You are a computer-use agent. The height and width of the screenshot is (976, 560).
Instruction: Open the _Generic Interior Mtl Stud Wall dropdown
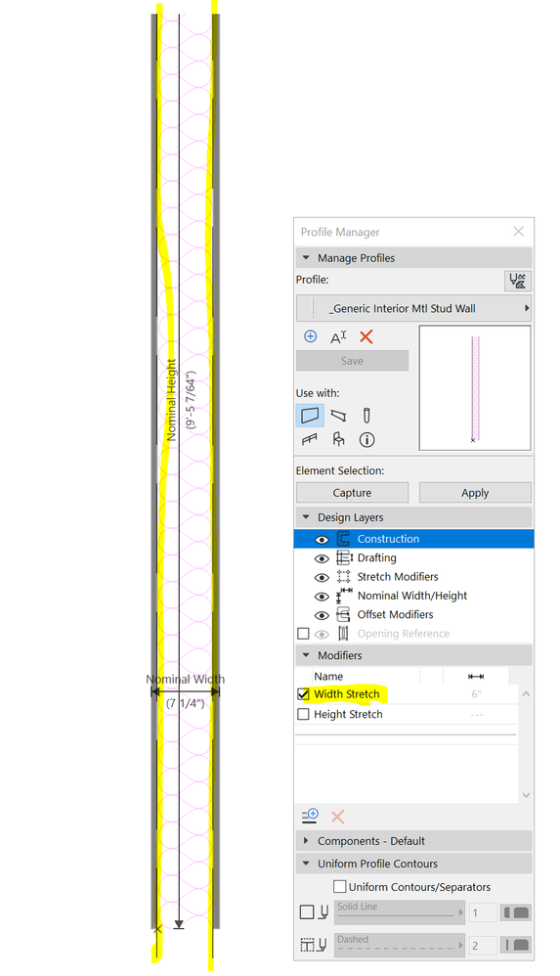tap(413, 308)
